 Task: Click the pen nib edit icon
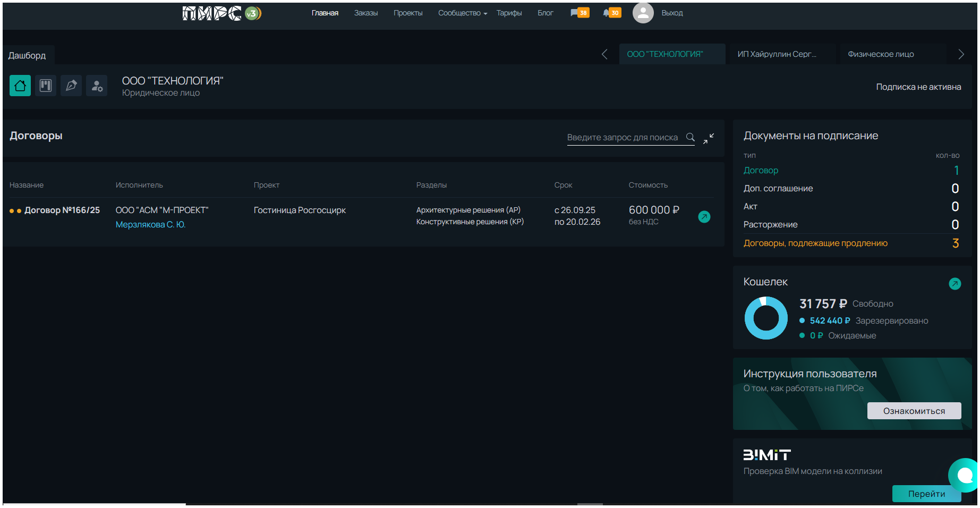point(71,86)
